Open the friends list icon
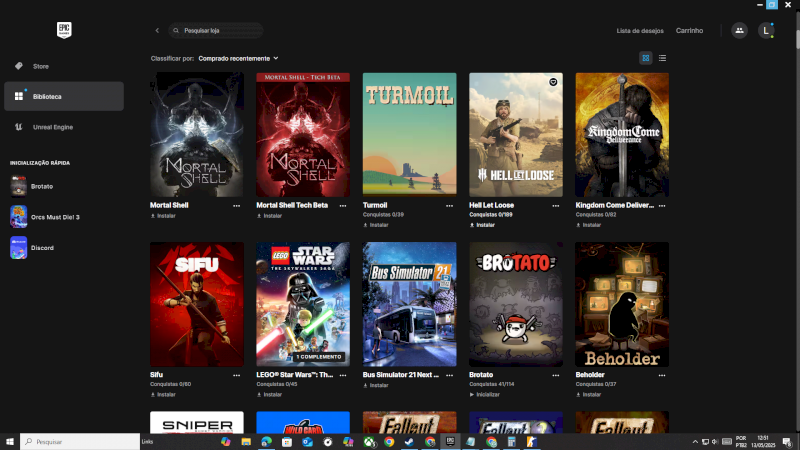 coord(739,31)
